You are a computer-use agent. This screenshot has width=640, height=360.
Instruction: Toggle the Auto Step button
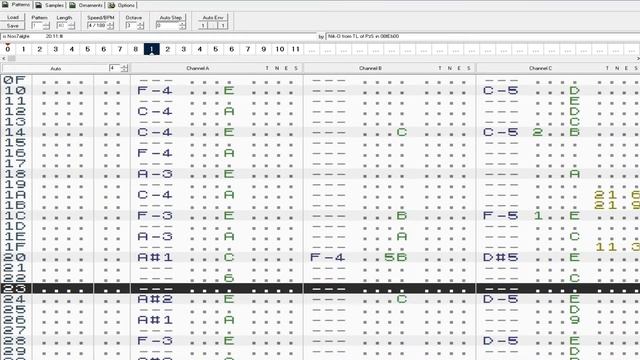(x=171, y=18)
